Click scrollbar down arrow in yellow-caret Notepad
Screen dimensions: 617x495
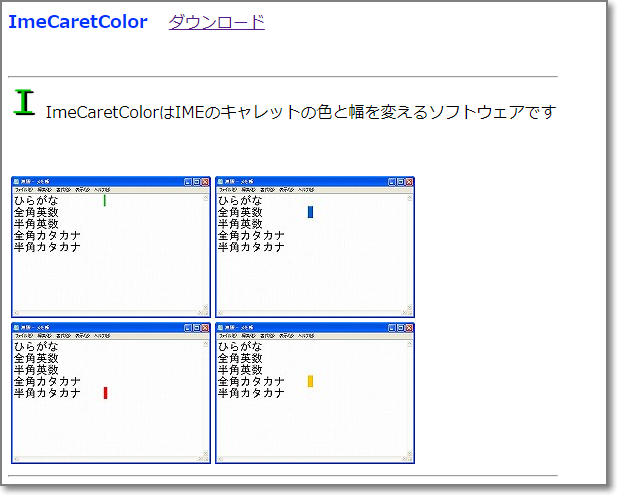[410, 455]
